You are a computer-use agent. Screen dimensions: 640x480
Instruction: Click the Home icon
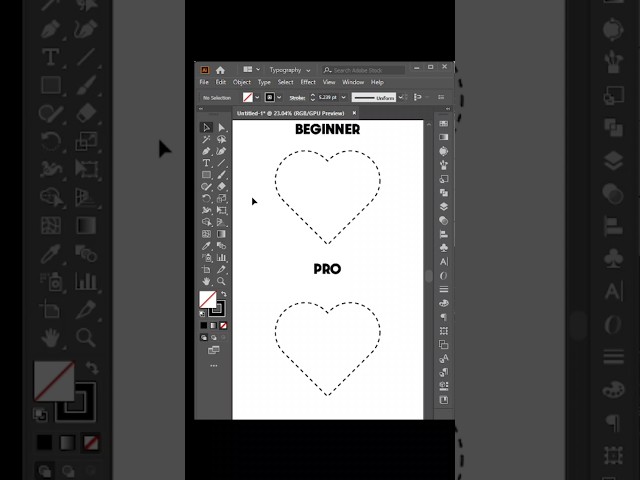coord(220,70)
